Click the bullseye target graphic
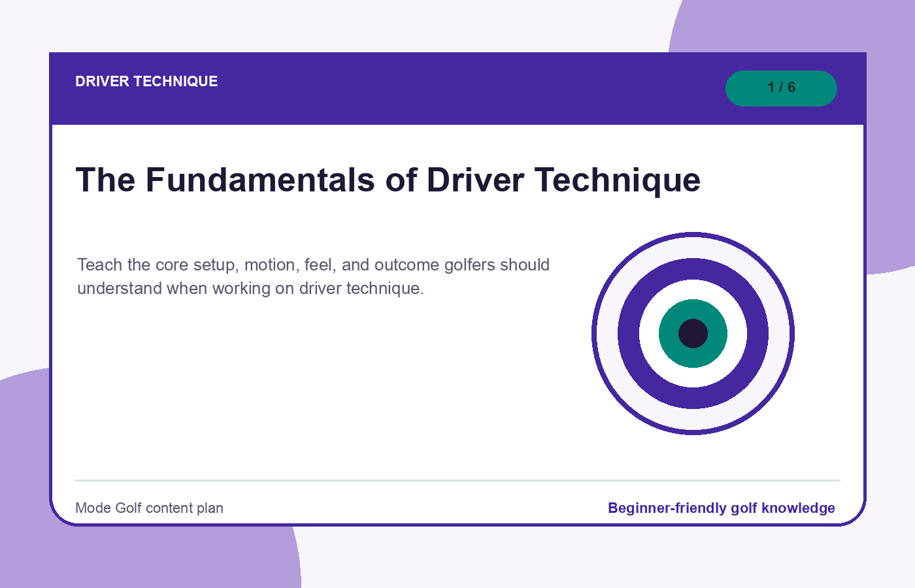Viewport: 915px width, 588px height. point(693,333)
